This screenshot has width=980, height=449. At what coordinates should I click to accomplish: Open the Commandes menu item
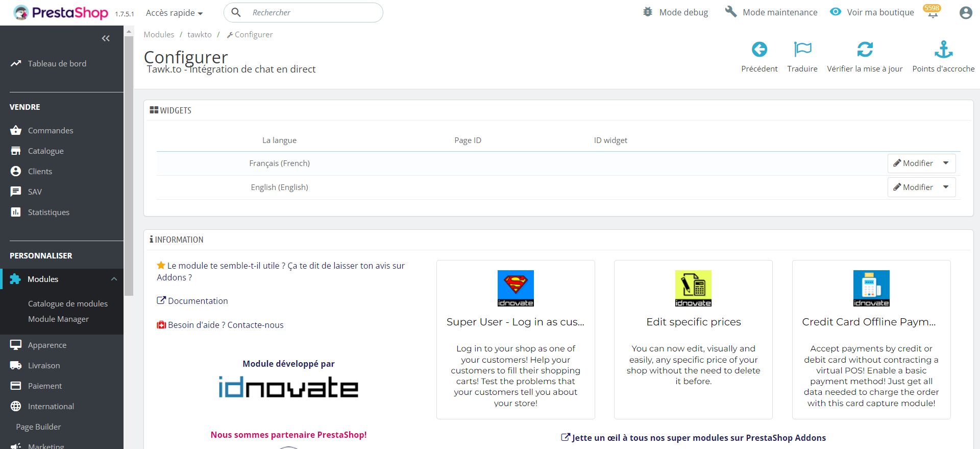[x=51, y=130]
